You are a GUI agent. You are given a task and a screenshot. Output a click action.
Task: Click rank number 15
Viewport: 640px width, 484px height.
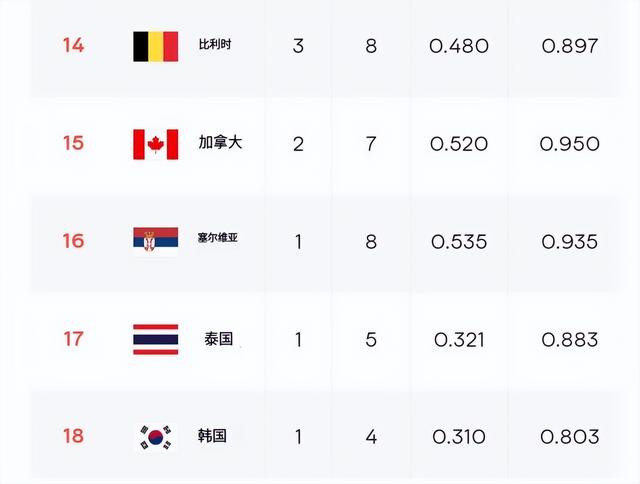click(x=73, y=143)
